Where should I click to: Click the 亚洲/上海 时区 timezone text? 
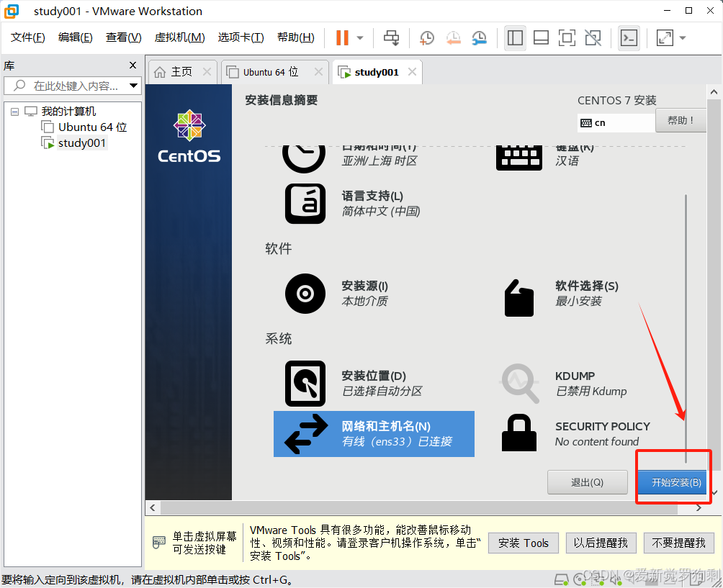click(x=380, y=160)
